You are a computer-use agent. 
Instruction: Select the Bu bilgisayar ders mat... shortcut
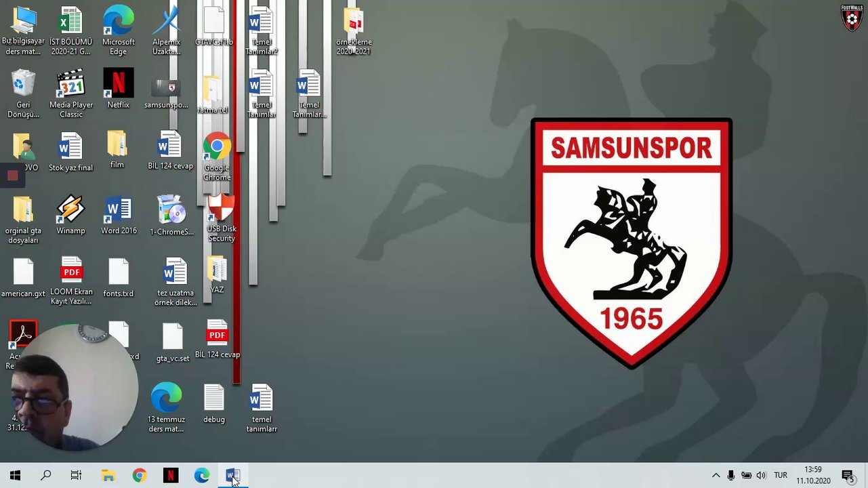[23, 31]
